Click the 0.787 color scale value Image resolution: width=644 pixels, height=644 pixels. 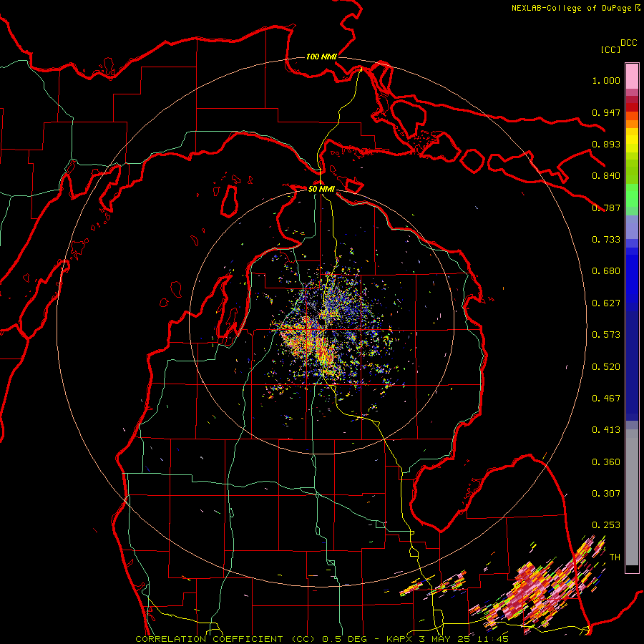(606, 208)
